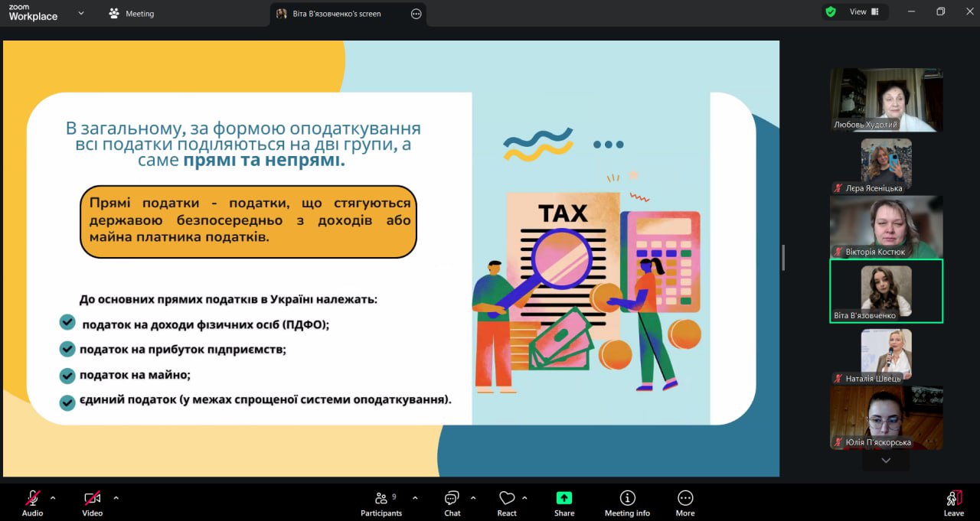The height and width of the screenshot is (521, 980).
Task: Expand the caret next to Participants
Action: pos(415,498)
